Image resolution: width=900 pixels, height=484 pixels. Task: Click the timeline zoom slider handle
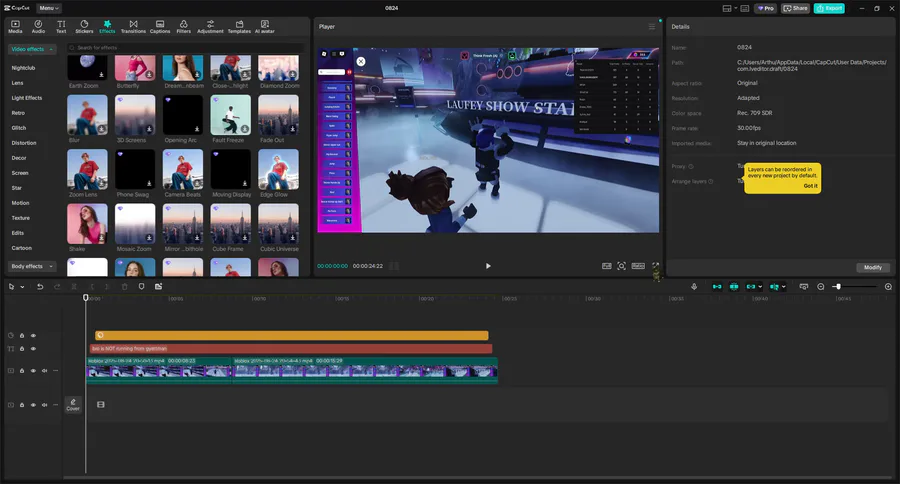838,286
